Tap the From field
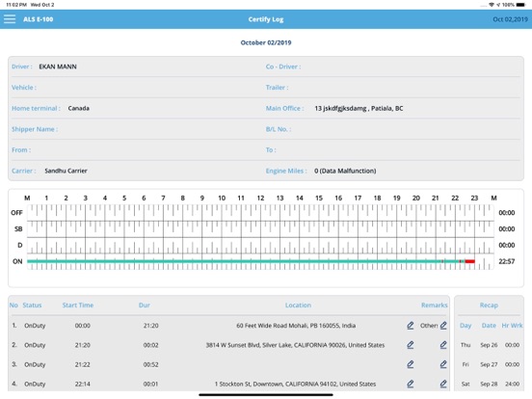 pyautogui.click(x=137, y=150)
